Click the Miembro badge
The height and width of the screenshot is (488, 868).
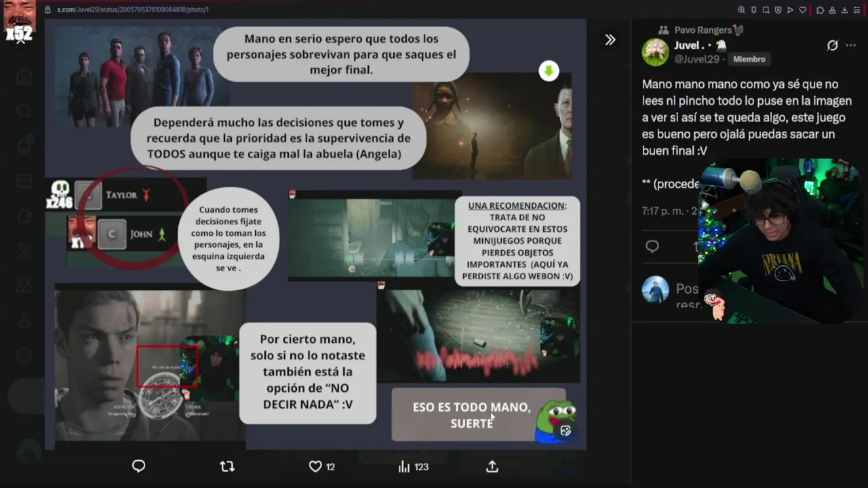click(x=749, y=59)
